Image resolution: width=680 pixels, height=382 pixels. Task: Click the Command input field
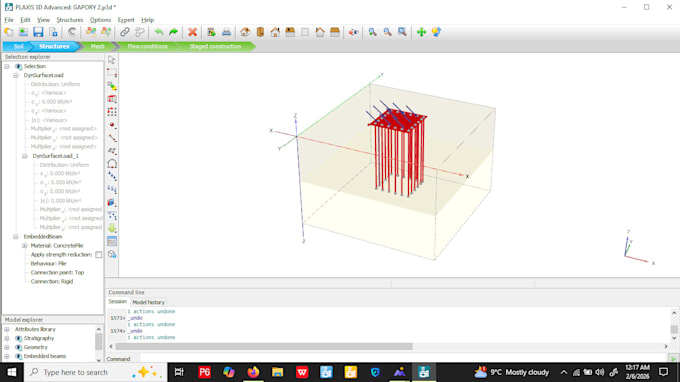[x=403, y=359]
